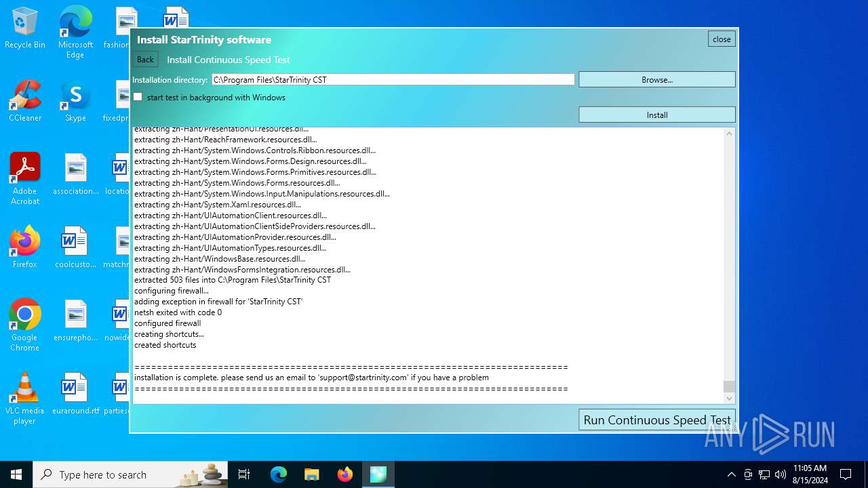Open Skype desktop shortcut
This screenshot has width=868, height=488.
pyautogui.click(x=75, y=102)
